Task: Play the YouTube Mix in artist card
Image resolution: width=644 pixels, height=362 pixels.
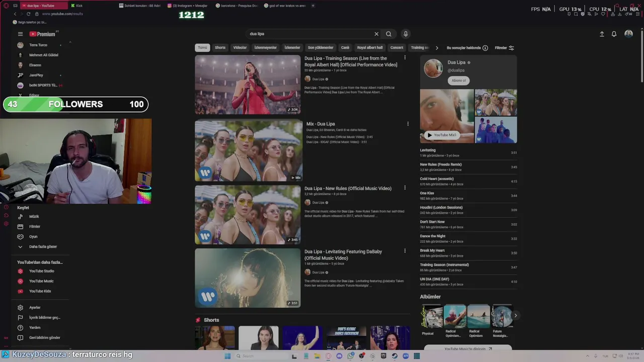Action: pos(442,135)
